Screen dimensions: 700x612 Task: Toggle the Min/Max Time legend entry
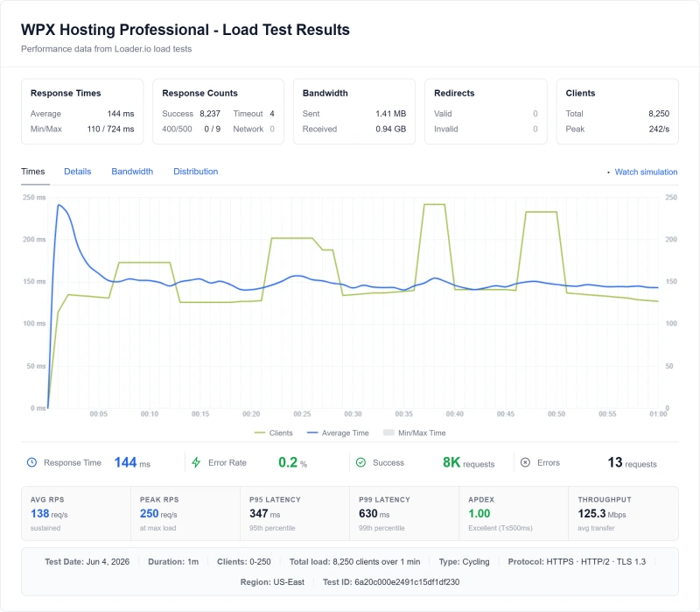tap(414, 433)
